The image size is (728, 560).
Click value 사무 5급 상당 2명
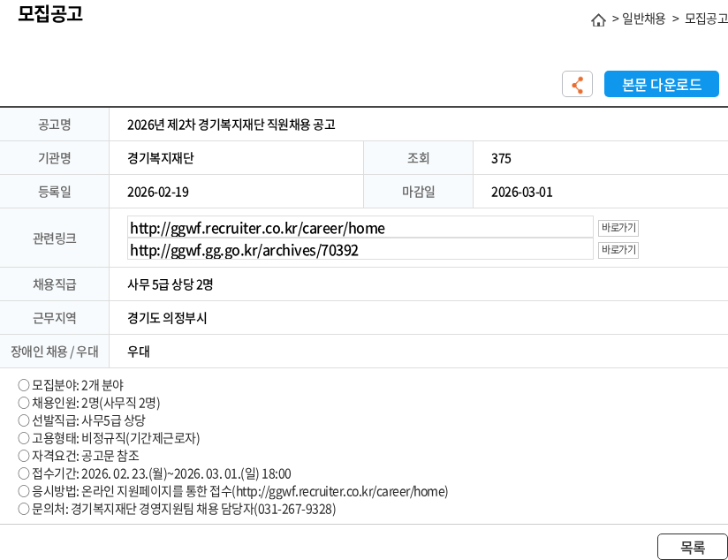pyautogui.click(x=171, y=284)
